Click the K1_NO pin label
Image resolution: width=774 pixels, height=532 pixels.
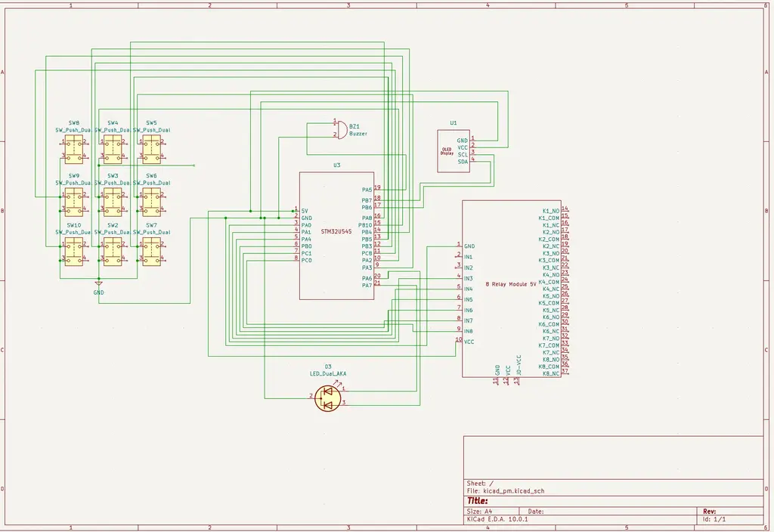click(551, 211)
